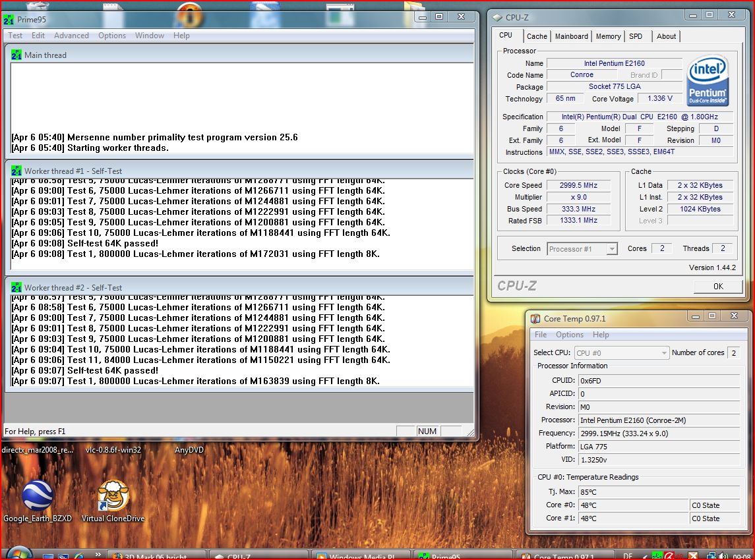755x560 pixels.
Task: Click 'Self-test 64K passed!' in Worker thread #1
Action: (85, 244)
